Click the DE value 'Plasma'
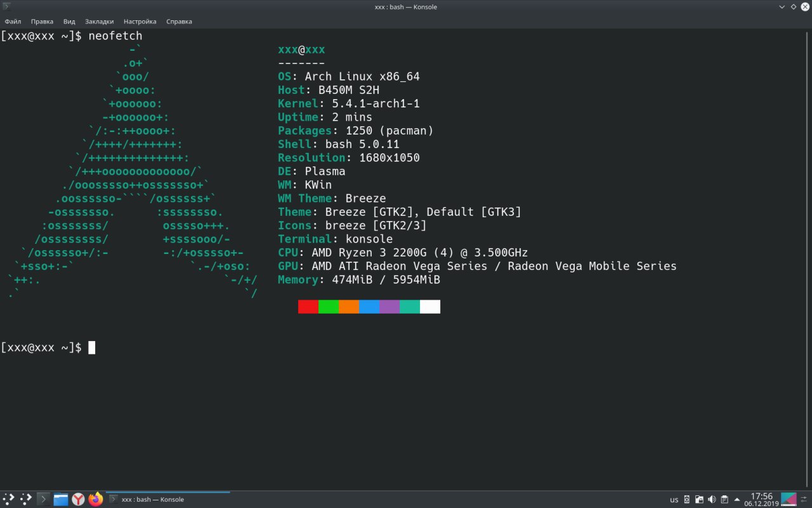812x508 pixels. (325, 171)
